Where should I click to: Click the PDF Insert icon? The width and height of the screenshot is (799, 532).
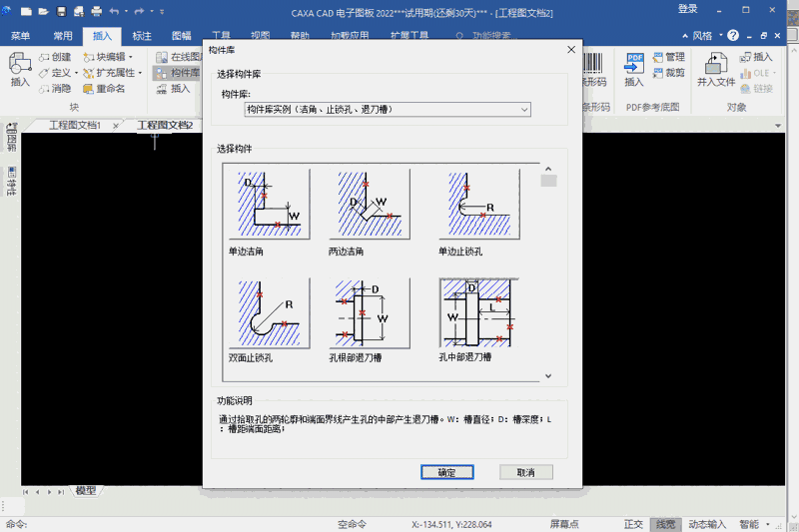(x=634, y=68)
